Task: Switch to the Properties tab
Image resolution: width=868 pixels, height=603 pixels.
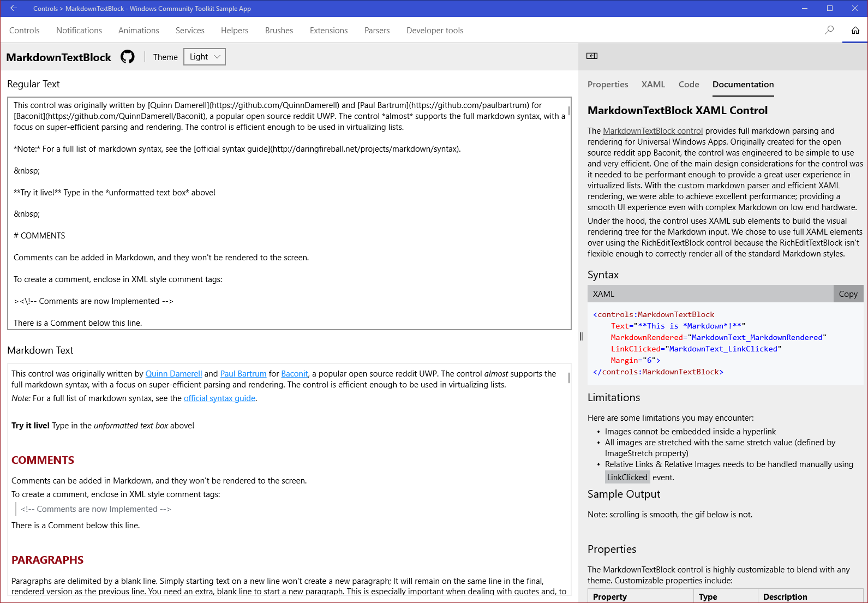Action: 608,84
